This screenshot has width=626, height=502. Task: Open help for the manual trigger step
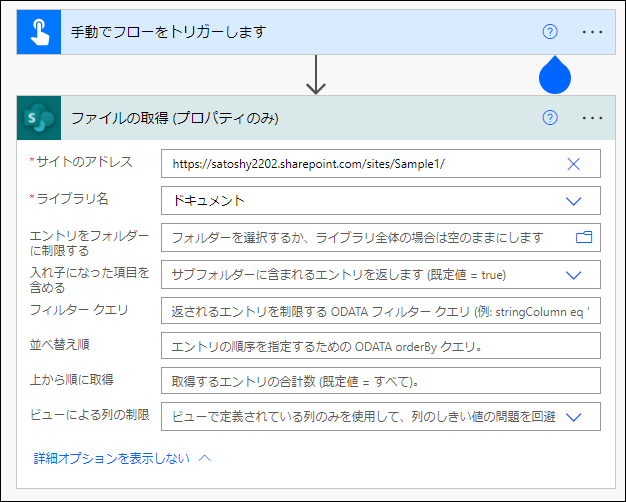point(550,32)
